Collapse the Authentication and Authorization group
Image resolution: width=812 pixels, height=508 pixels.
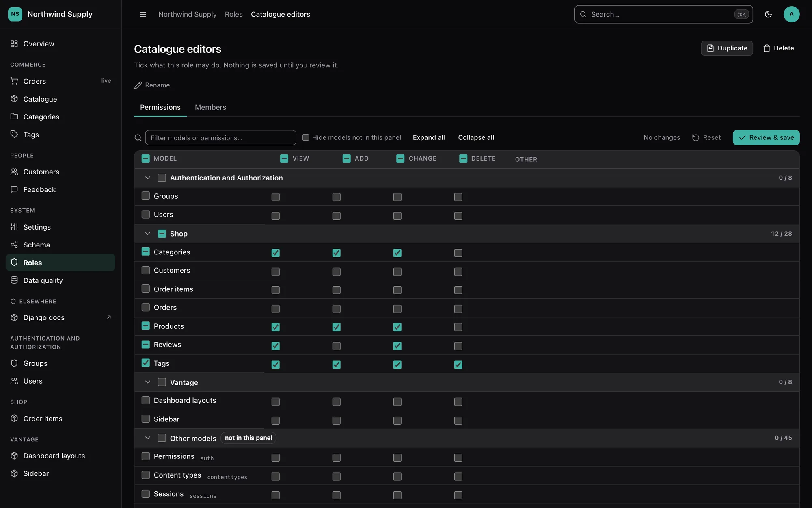click(148, 178)
